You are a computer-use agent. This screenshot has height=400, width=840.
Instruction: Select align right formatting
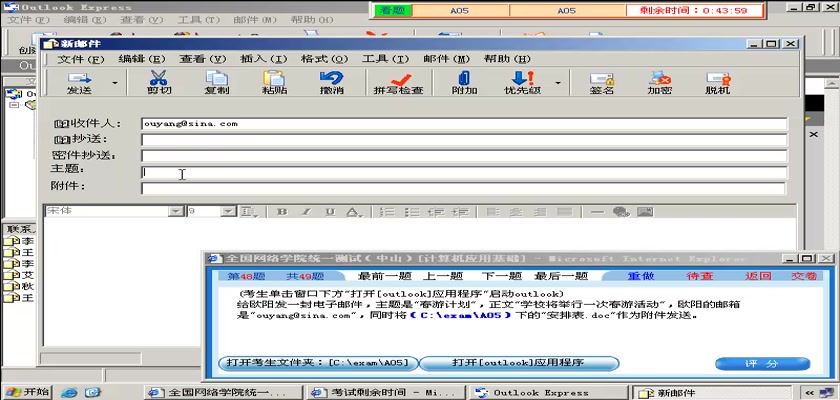coord(541,212)
